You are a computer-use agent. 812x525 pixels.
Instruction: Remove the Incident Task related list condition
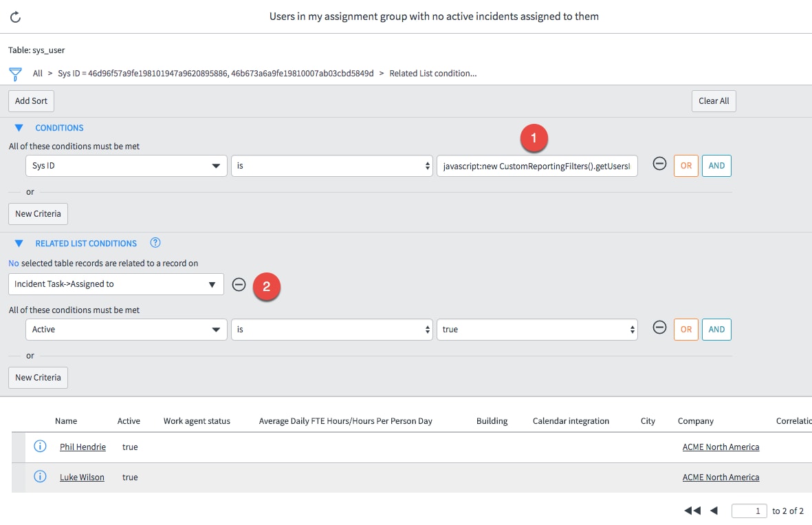point(239,284)
